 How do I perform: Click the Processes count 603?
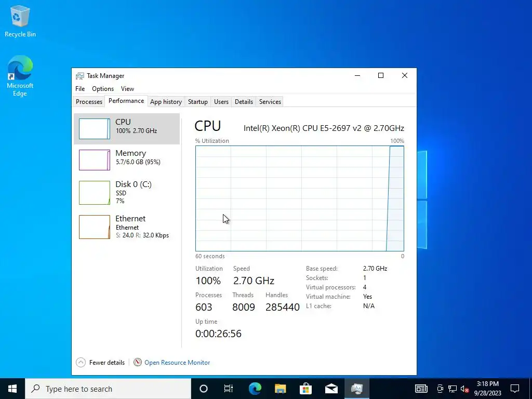[204, 307]
